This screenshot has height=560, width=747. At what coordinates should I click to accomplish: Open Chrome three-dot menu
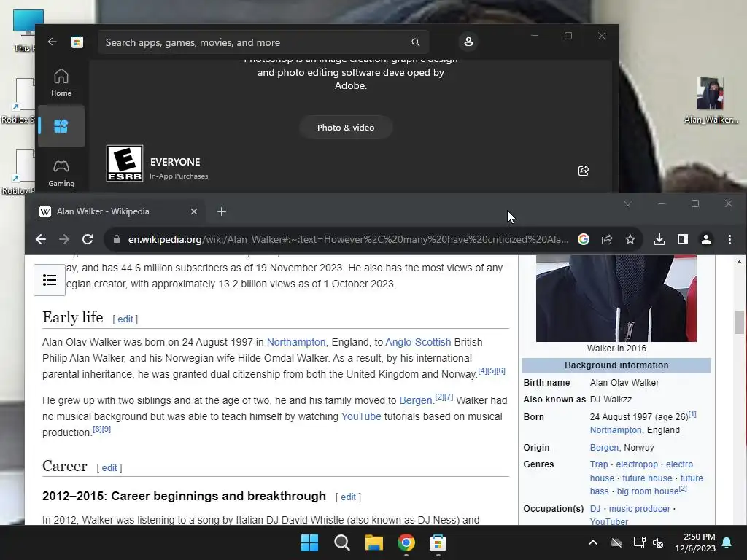729,239
